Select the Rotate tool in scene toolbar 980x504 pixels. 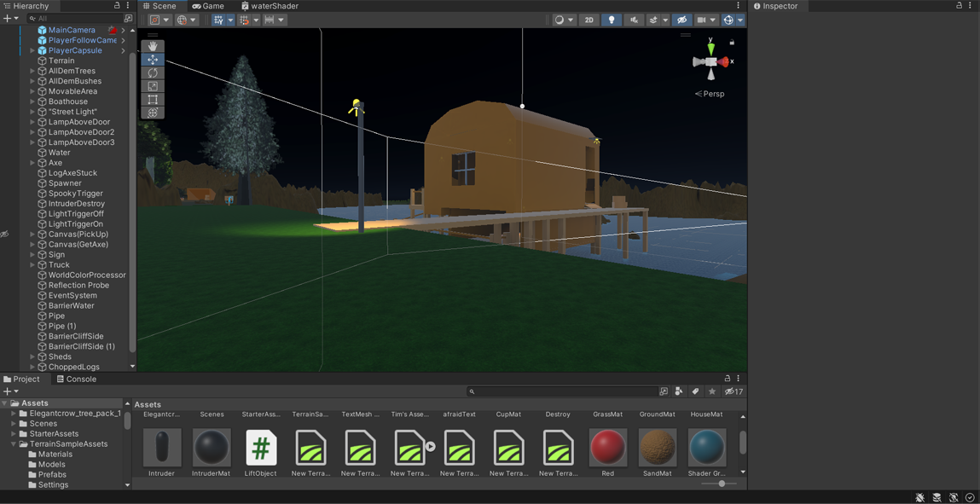coord(153,73)
